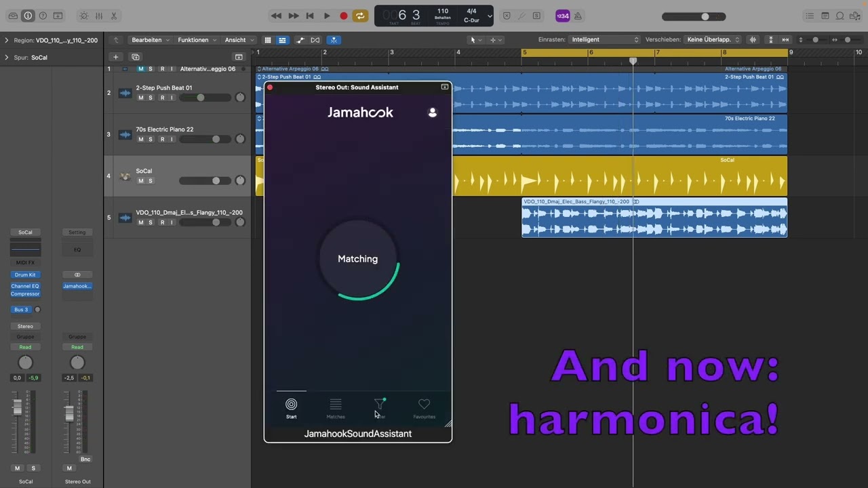The image size is (868, 488).
Task: Open the LCD display mode dropdown arrow
Action: pyautogui.click(x=490, y=16)
